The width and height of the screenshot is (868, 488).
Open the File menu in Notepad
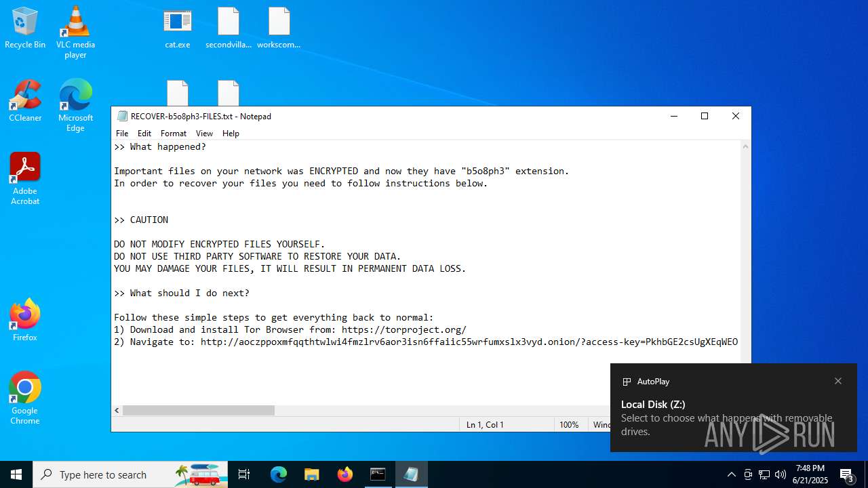click(x=122, y=134)
